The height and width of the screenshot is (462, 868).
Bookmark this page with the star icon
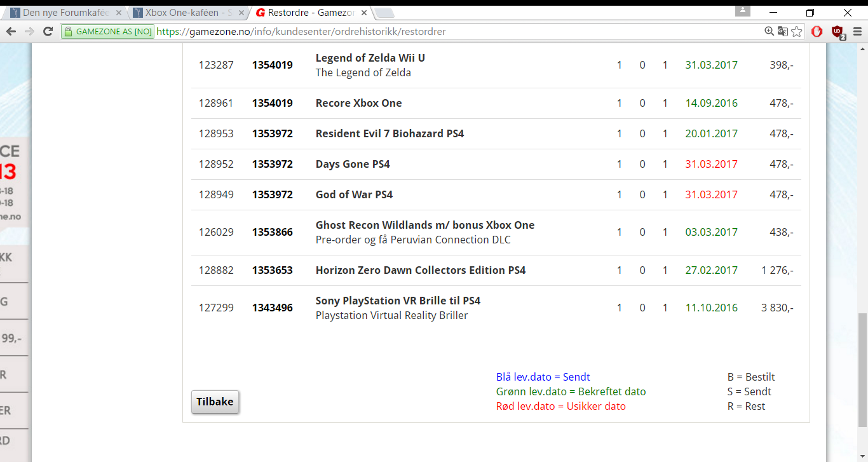(797, 31)
